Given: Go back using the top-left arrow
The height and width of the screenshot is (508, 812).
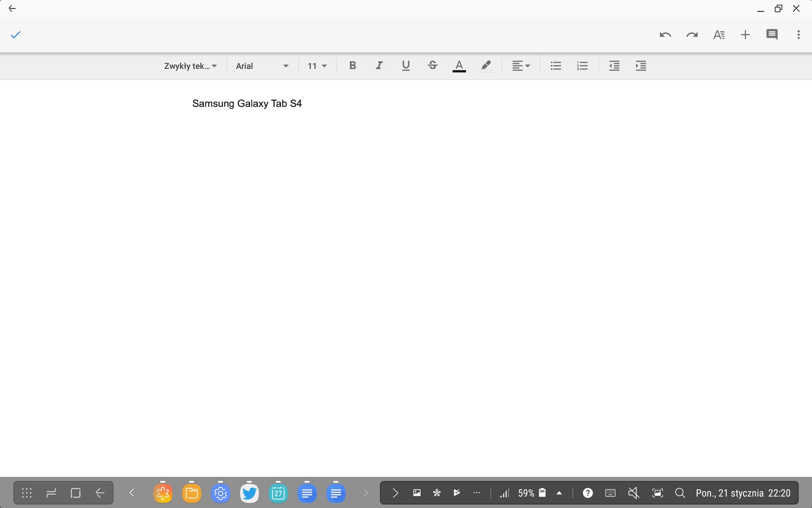Looking at the screenshot, I should (x=12, y=9).
